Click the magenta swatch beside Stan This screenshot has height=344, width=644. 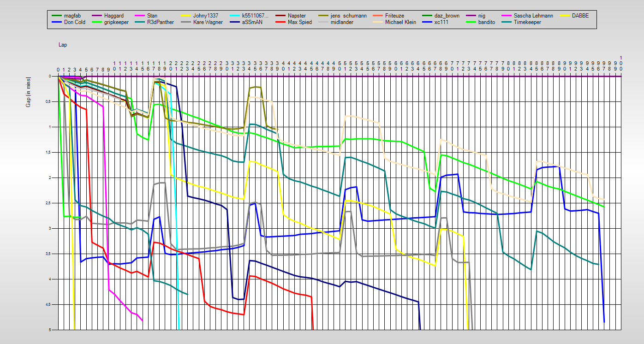point(140,16)
